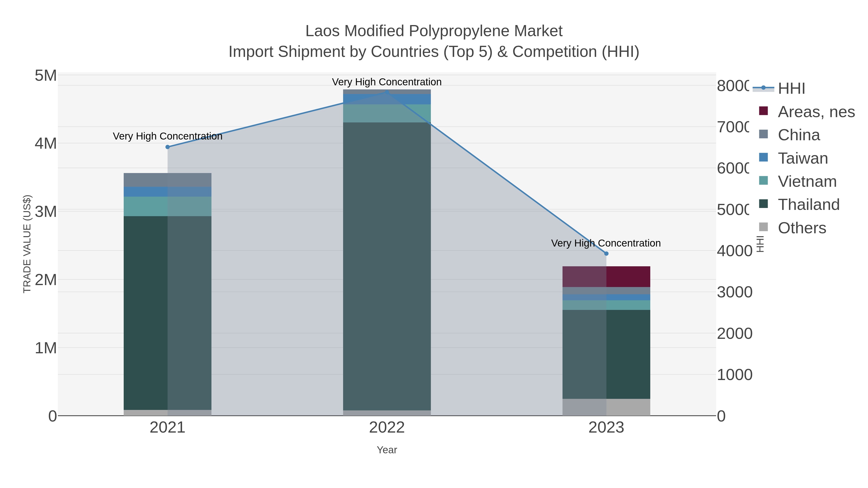Toggle Thailand series via legend label
The width and height of the screenshot is (868, 488).
[809, 205]
